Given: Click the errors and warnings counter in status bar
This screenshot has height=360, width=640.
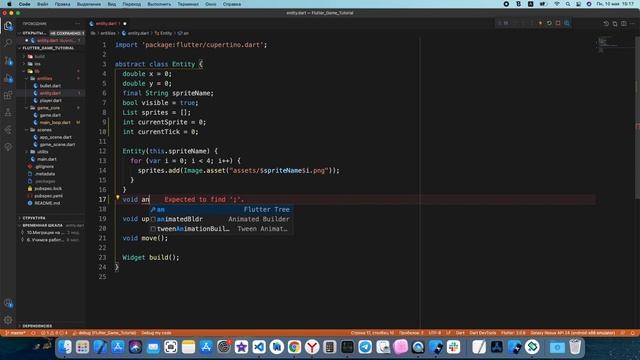Looking at the screenshot, I should pos(54,333).
